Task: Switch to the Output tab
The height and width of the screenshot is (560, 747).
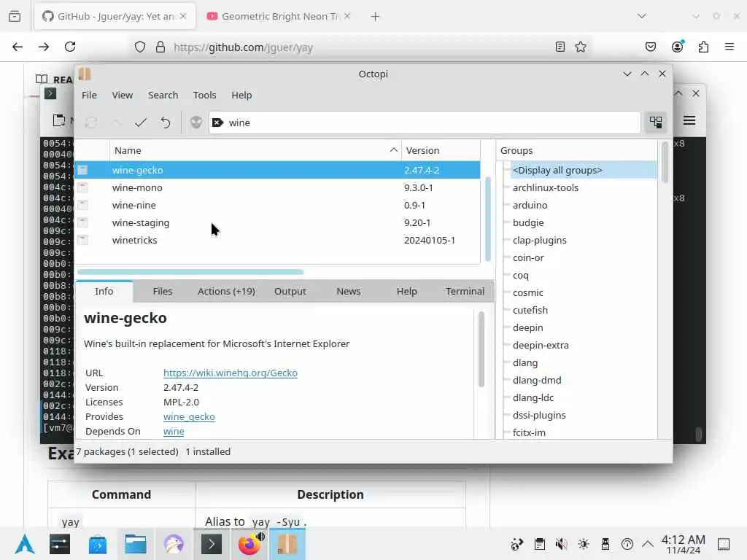Action: (x=290, y=291)
